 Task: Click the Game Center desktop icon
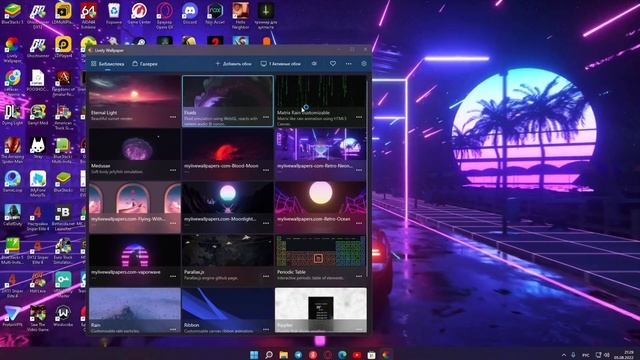(139, 14)
